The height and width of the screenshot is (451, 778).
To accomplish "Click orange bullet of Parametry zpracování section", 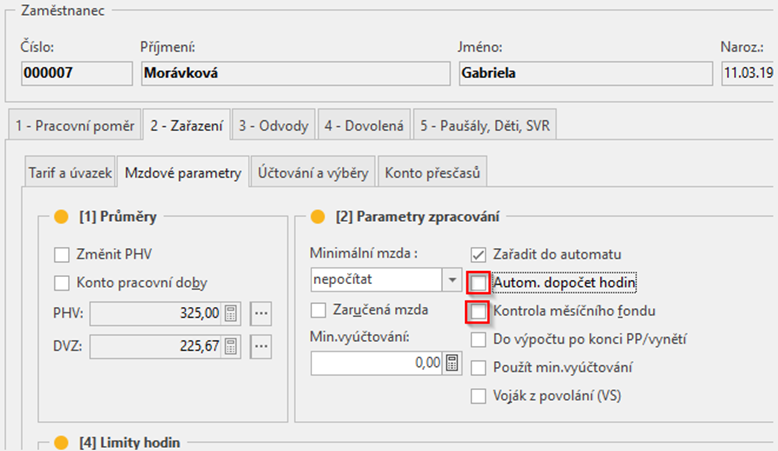I will [317, 216].
